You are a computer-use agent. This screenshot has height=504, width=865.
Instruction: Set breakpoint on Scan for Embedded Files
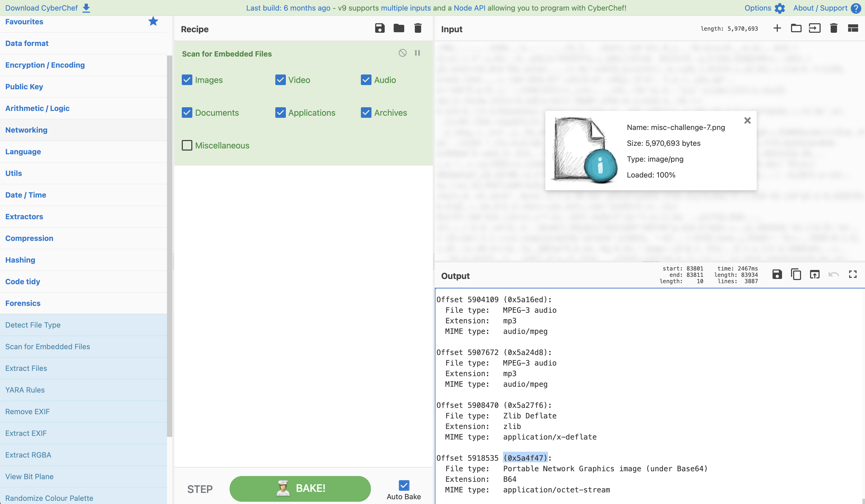[x=417, y=53]
